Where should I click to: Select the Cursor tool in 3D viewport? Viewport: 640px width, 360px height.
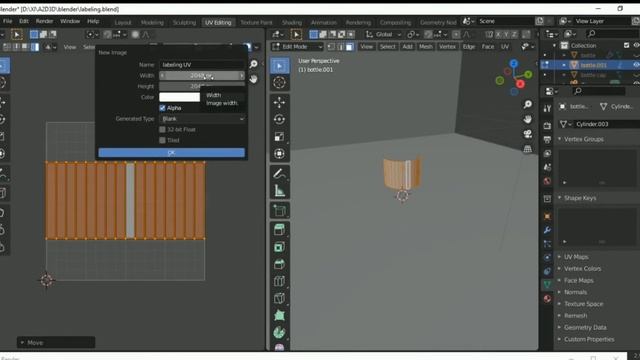pyautogui.click(x=280, y=83)
